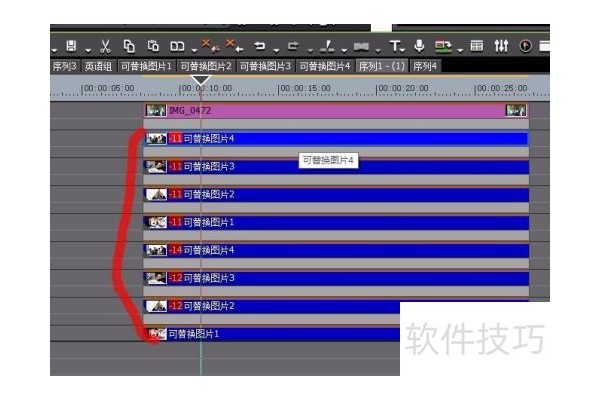Expand the Replace clip dropdown arrow
The width and height of the screenshot is (600, 400).
click(194, 50)
